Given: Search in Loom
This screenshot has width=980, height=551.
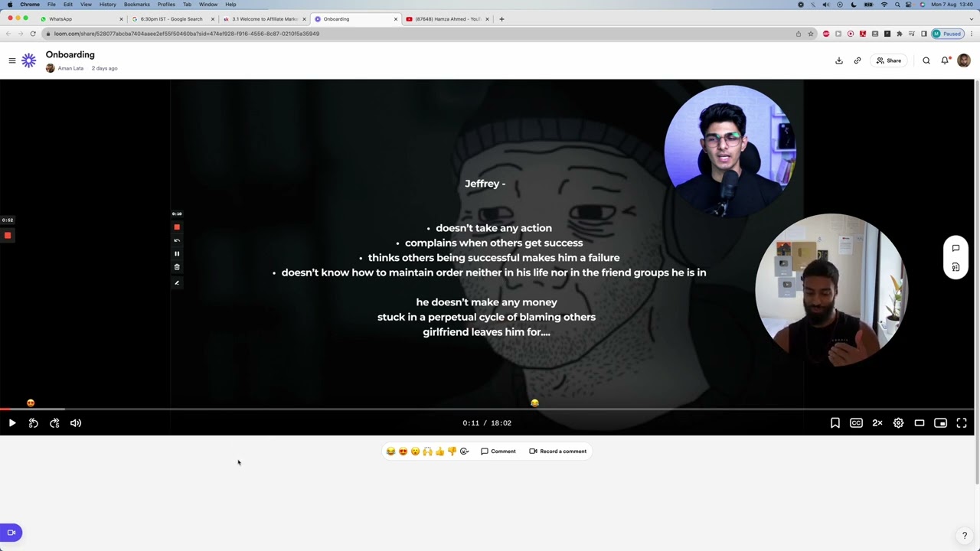Looking at the screenshot, I should (926, 60).
